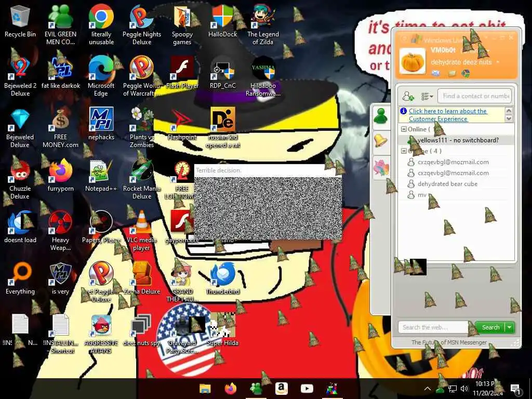
Task: Open File Explorer from the taskbar
Action: click(x=205, y=389)
